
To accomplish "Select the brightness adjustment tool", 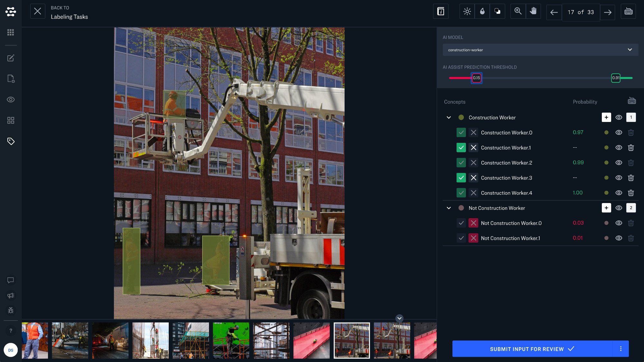I will click(x=467, y=12).
